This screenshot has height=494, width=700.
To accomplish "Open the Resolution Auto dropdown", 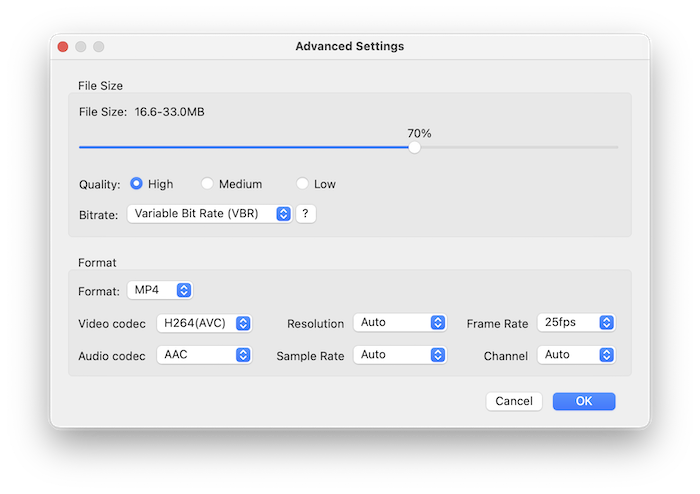I will 400,323.
